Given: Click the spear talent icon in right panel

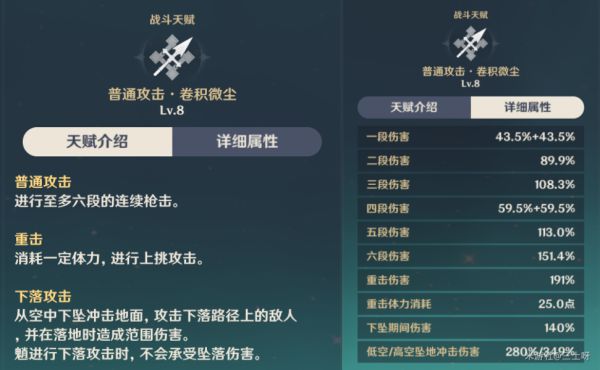Looking at the screenshot, I should 470,44.
